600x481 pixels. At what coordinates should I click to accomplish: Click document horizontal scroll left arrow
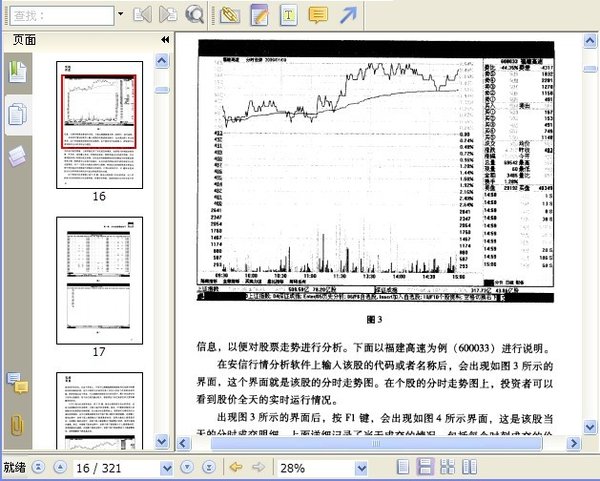(183, 443)
